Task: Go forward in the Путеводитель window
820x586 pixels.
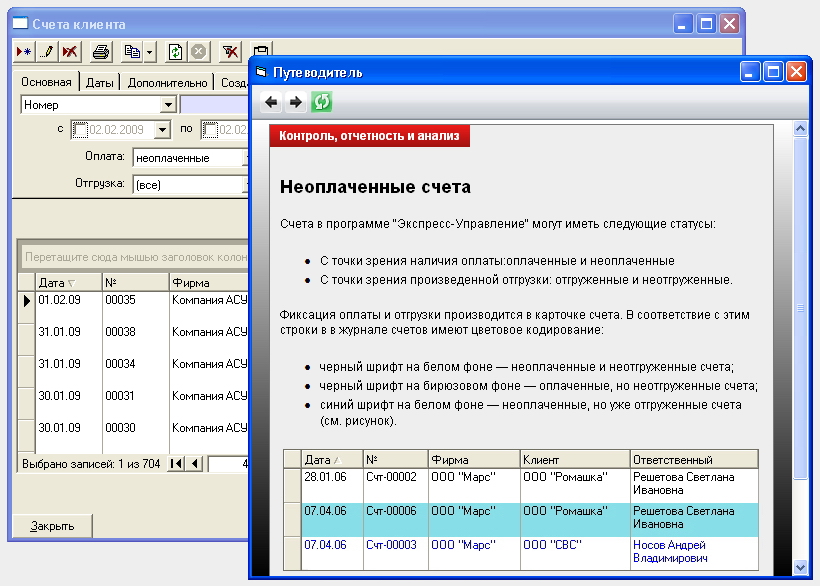Action: pyautogui.click(x=295, y=102)
